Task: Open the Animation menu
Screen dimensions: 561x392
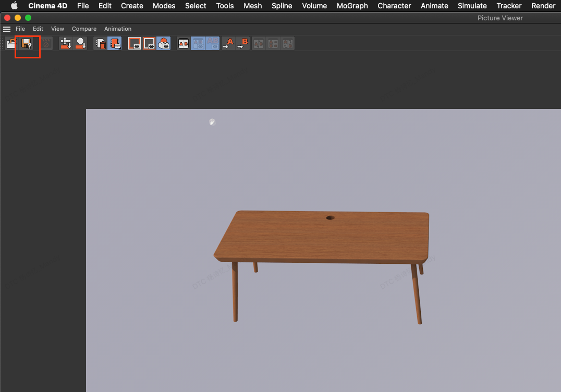Action: [118, 29]
